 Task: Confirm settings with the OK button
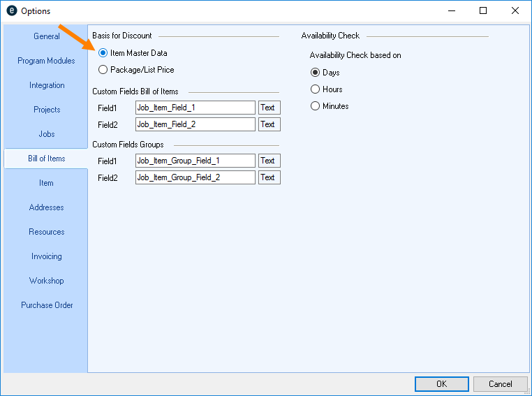point(441,384)
